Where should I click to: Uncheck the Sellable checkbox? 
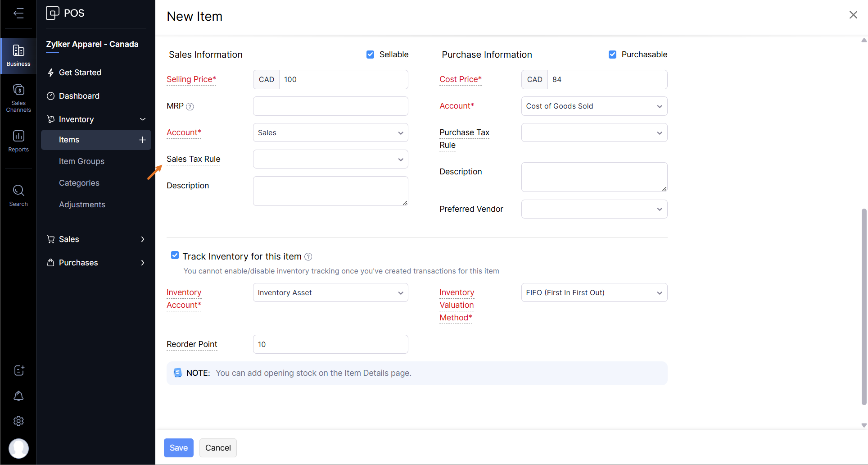click(x=370, y=55)
